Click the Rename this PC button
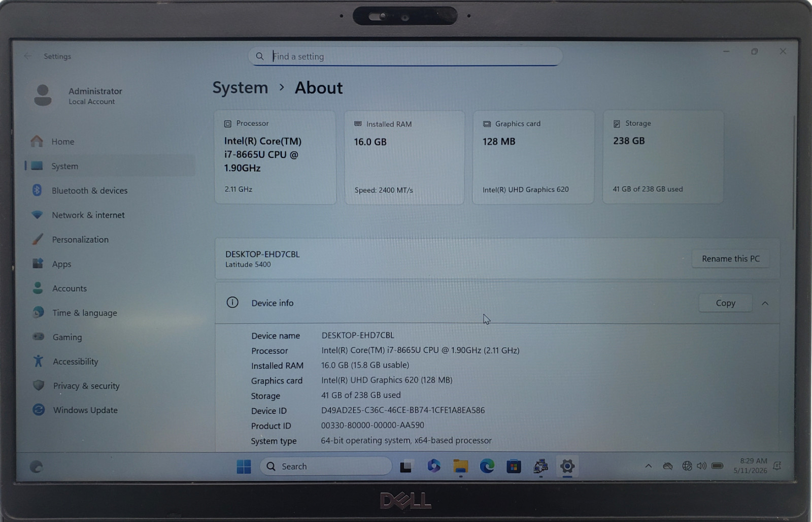Image resolution: width=812 pixels, height=522 pixels. [731, 259]
